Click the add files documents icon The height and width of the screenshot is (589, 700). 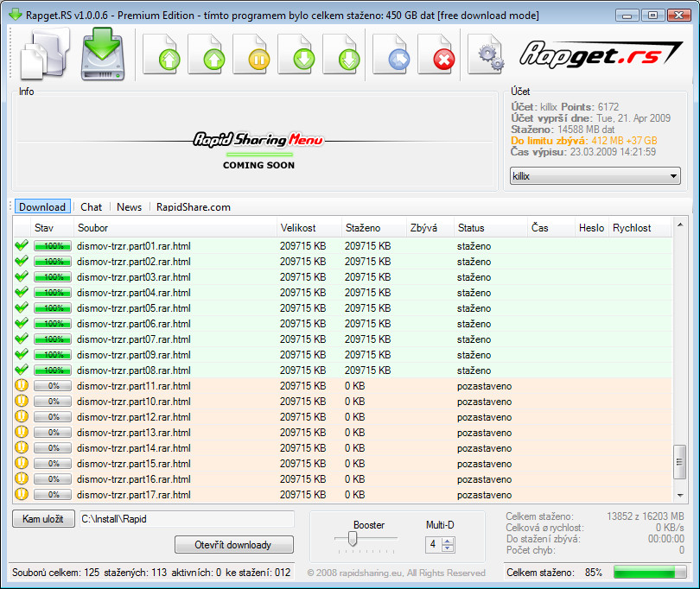[45, 54]
